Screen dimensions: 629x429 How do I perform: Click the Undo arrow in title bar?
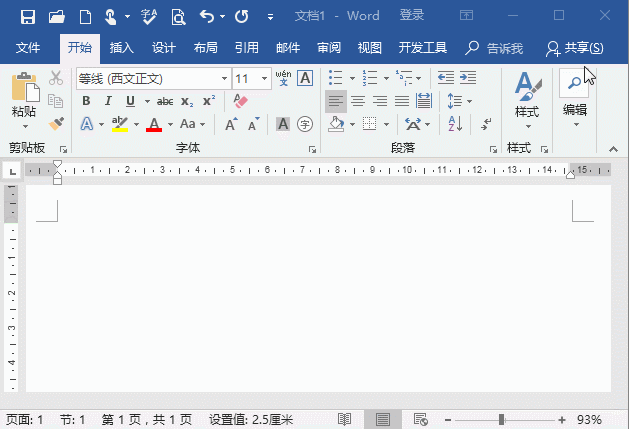click(x=206, y=17)
